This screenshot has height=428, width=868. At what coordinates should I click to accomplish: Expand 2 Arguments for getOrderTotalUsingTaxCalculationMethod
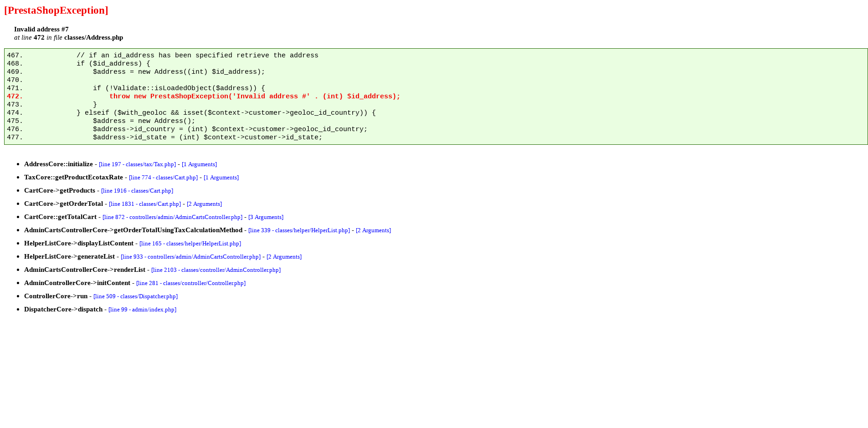pyautogui.click(x=373, y=230)
